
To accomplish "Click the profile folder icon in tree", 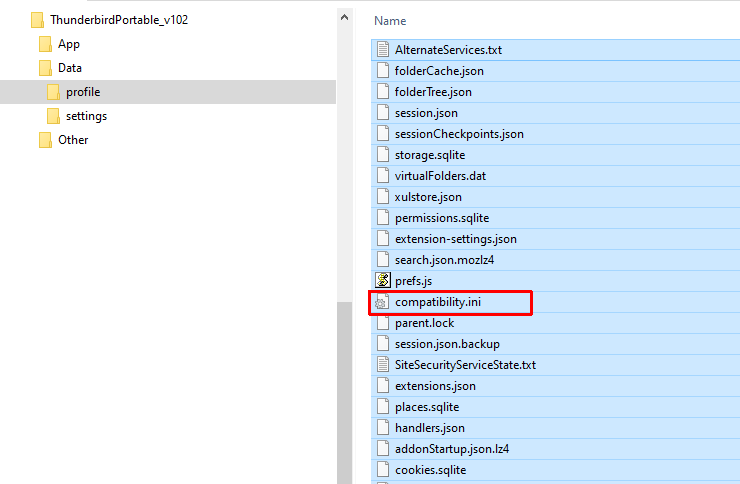I will [x=53, y=92].
